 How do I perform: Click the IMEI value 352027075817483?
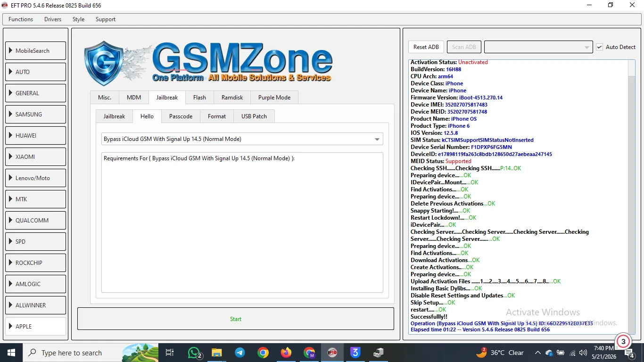pos(467,105)
